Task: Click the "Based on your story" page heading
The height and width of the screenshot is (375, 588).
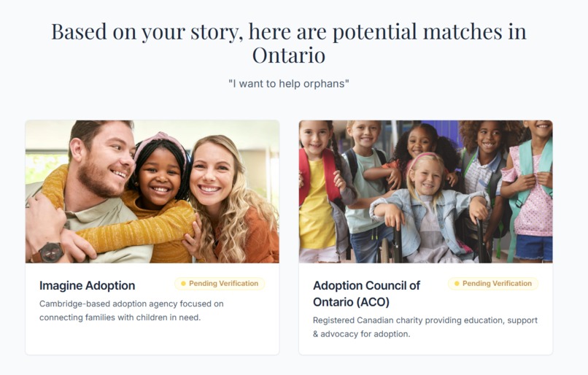Action: 289,43
